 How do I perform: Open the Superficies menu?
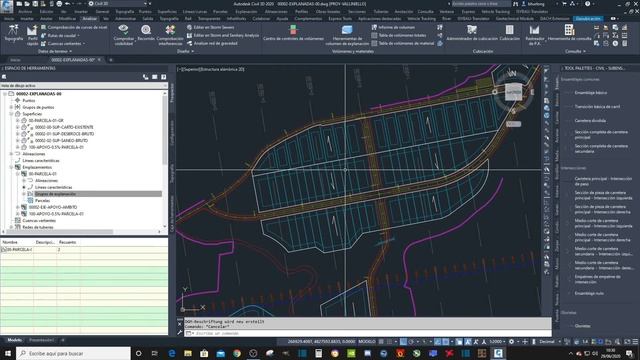(x=167, y=12)
